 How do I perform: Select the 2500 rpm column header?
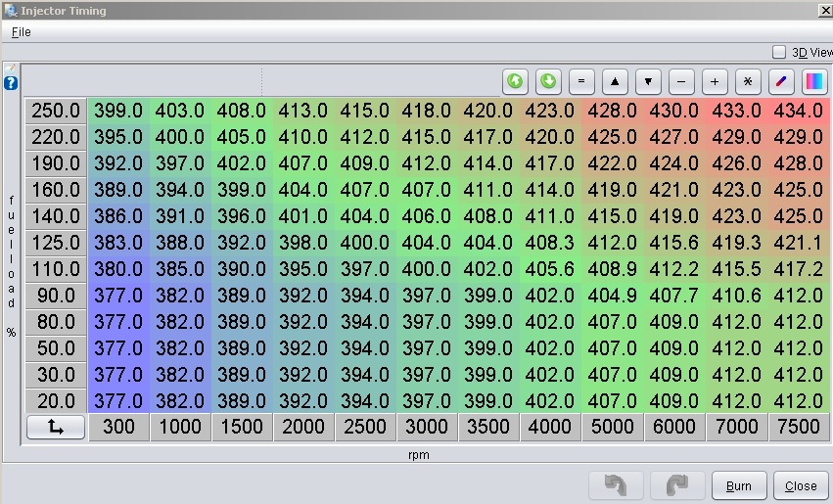(365, 427)
